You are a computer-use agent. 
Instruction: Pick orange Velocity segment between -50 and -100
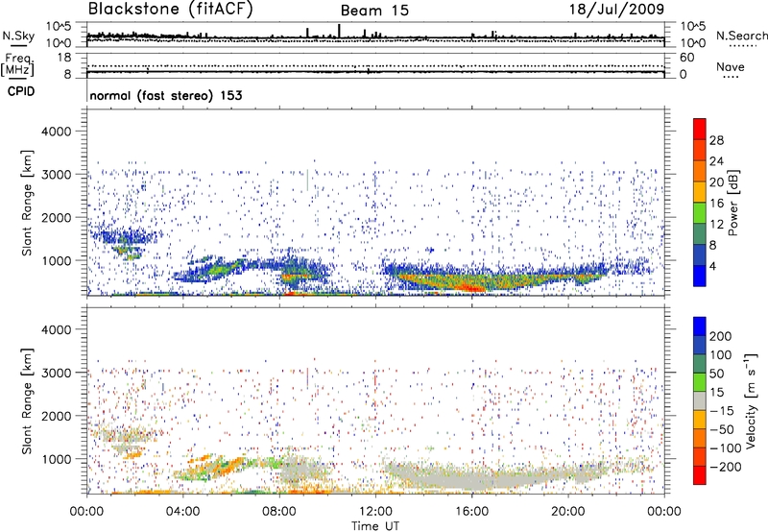coord(700,438)
